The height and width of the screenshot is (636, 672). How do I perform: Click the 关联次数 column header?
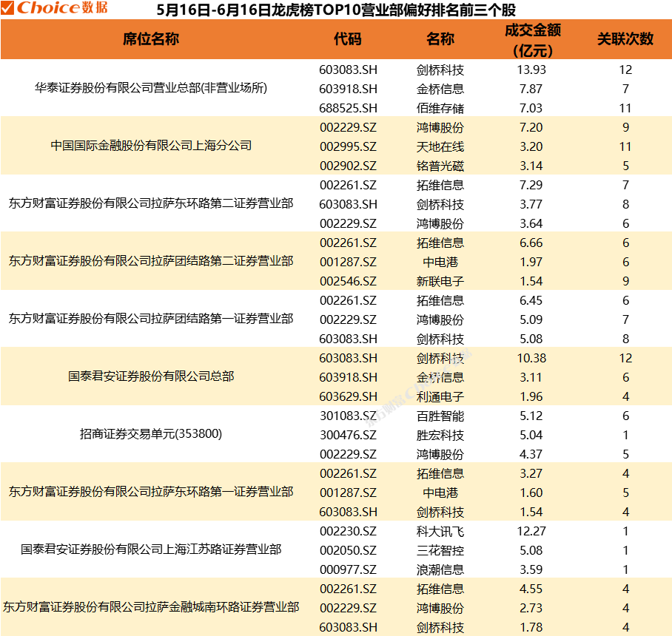click(625, 39)
